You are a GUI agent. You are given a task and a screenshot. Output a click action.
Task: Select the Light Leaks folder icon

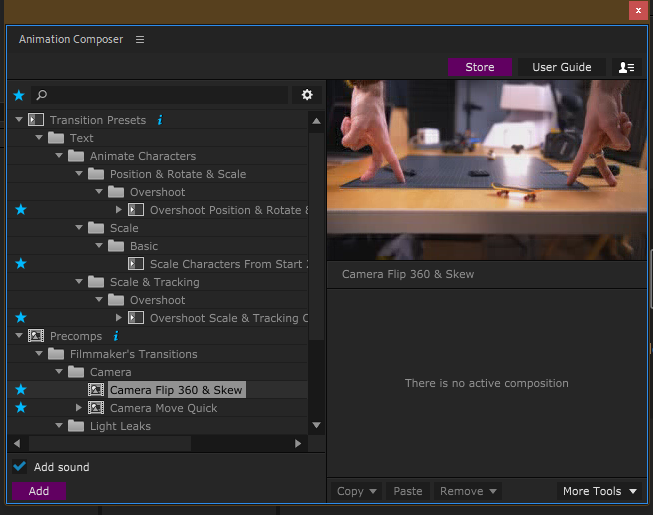(76, 426)
